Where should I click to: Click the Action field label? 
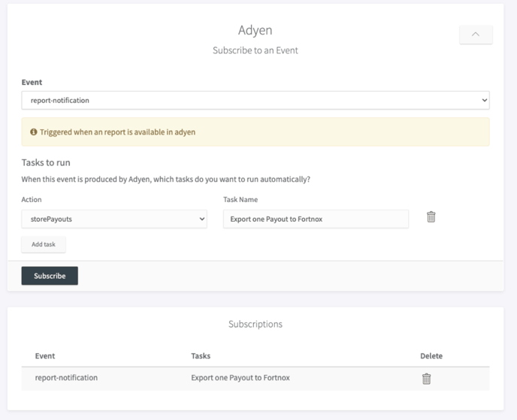click(32, 200)
